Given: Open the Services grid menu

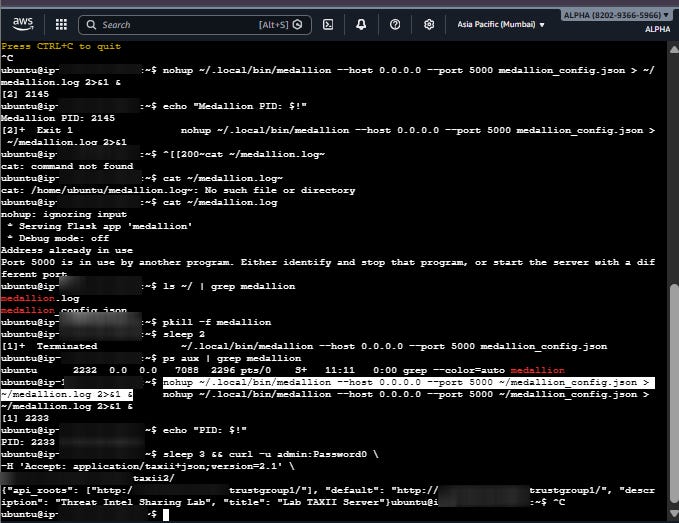Looking at the screenshot, I should pyautogui.click(x=61, y=25).
